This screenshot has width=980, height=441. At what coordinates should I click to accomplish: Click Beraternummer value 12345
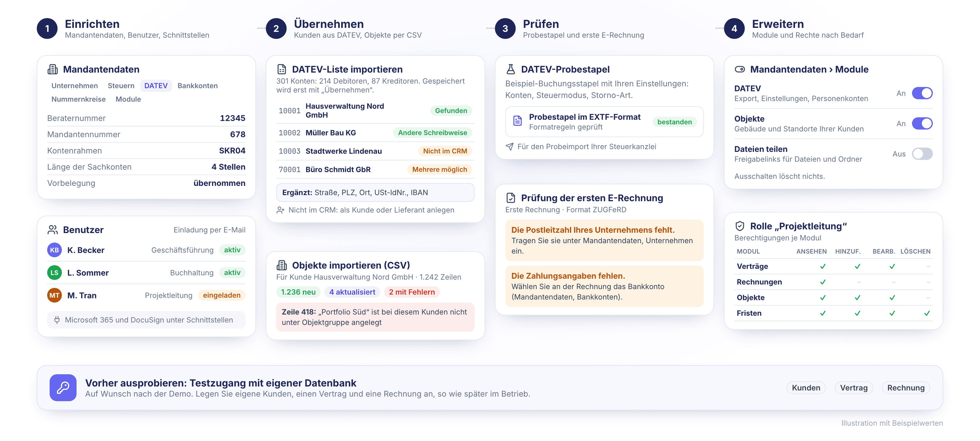point(232,118)
